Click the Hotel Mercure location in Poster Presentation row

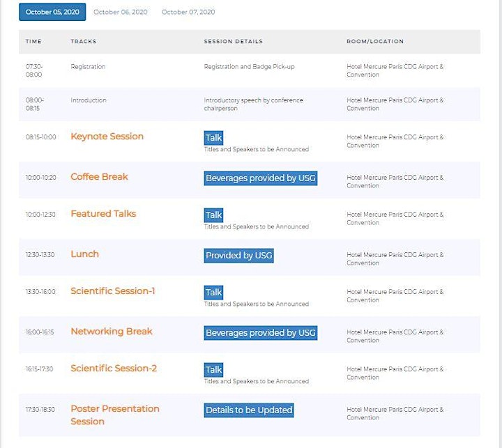[395, 414]
